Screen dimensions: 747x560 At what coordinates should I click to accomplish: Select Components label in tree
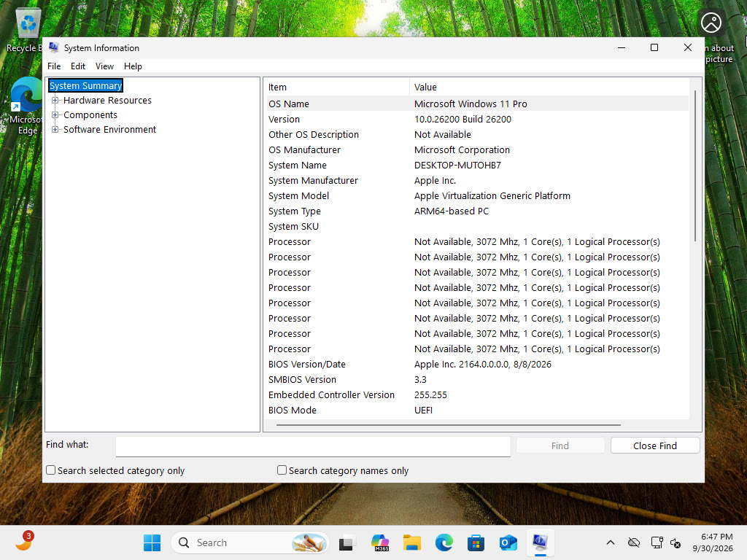90,114
